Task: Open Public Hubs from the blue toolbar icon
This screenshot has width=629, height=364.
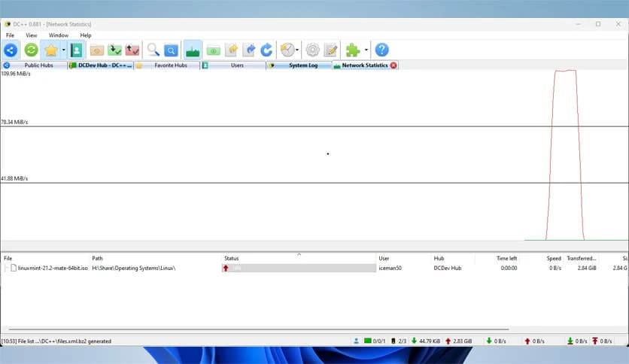Action: tap(11, 50)
